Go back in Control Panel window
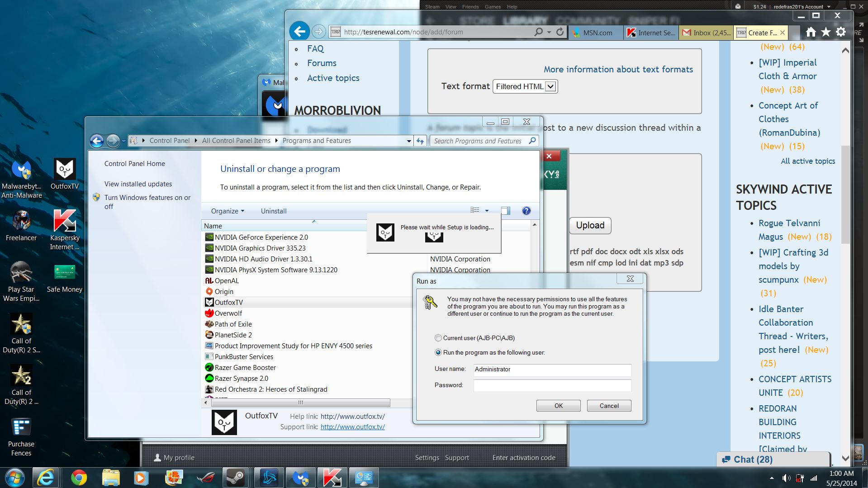868x488 pixels. [x=97, y=141]
